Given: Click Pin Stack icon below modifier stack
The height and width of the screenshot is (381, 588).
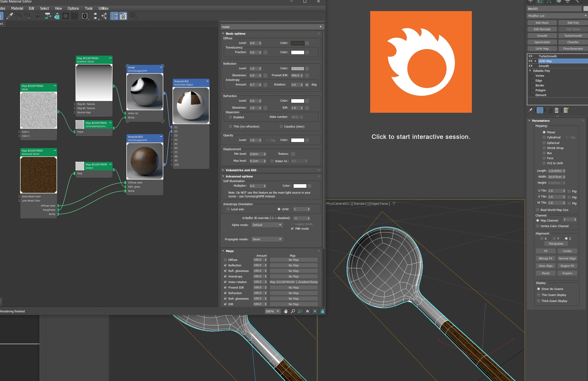Looking at the screenshot, I should pyautogui.click(x=530, y=110).
